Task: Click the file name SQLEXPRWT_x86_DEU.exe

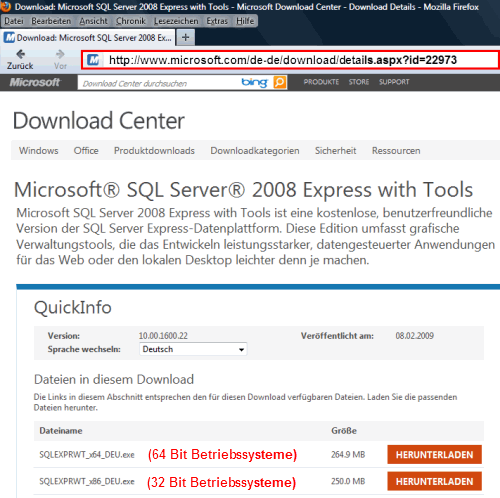Action: tap(87, 481)
